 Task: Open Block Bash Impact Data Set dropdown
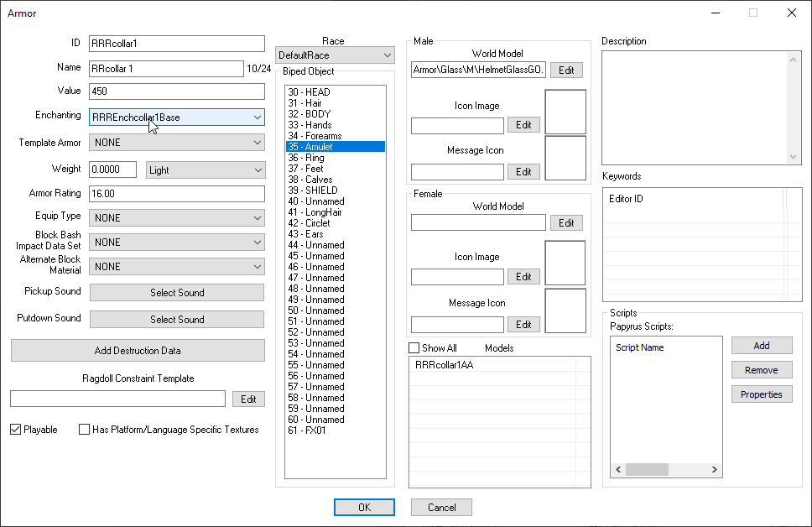(177, 242)
